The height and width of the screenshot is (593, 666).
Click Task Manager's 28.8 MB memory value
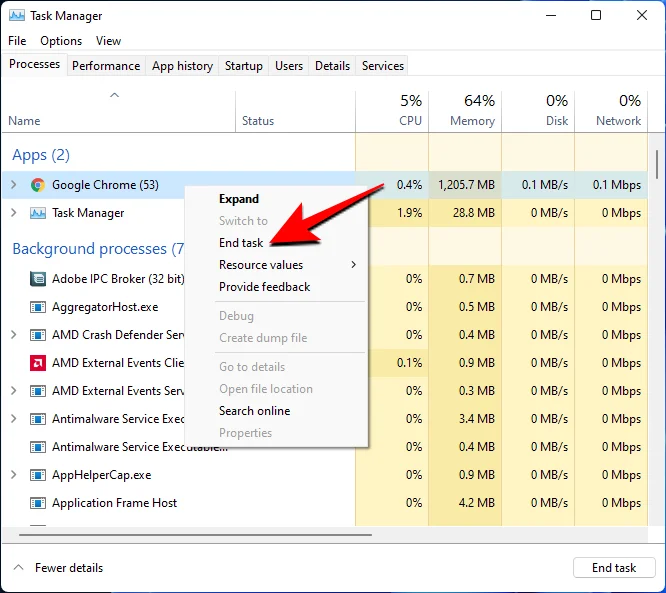(474, 213)
